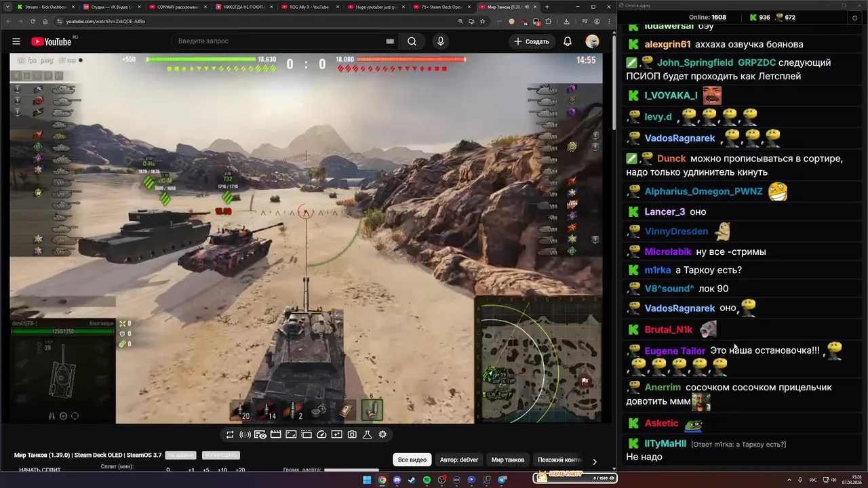Click username Eugene Tailor in chat

[x=675, y=351]
